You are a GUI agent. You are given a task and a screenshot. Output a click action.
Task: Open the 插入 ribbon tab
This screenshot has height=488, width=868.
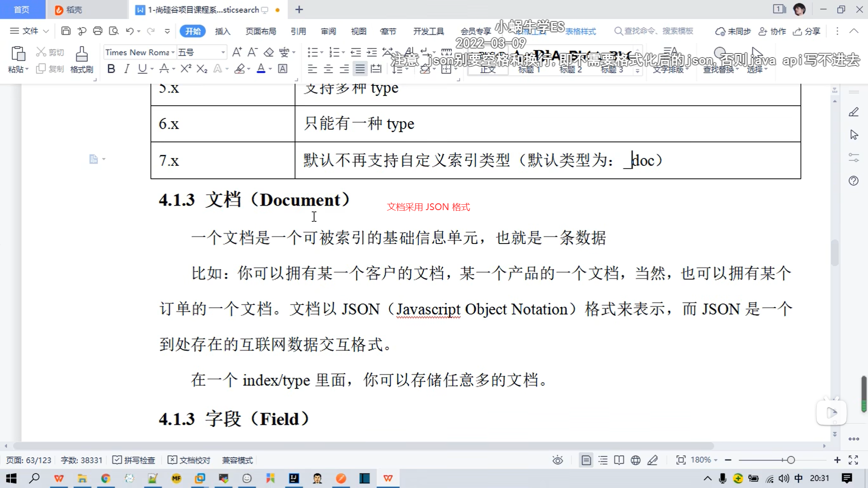point(222,31)
